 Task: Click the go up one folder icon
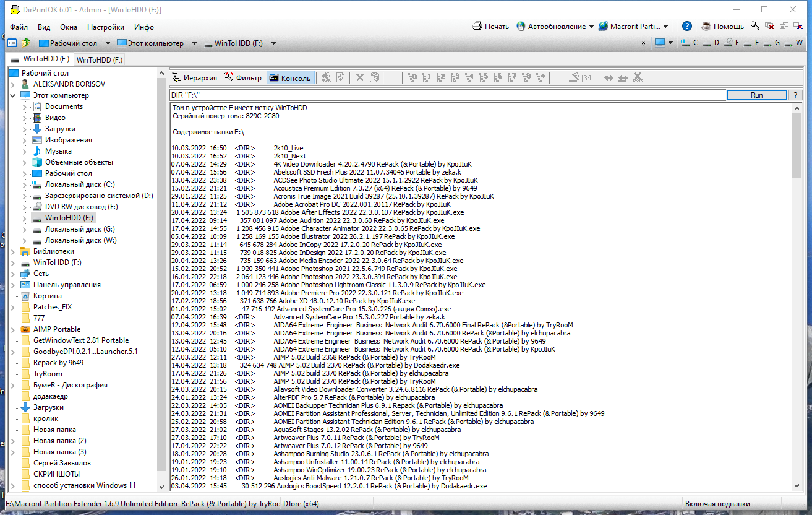pos(25,43)
